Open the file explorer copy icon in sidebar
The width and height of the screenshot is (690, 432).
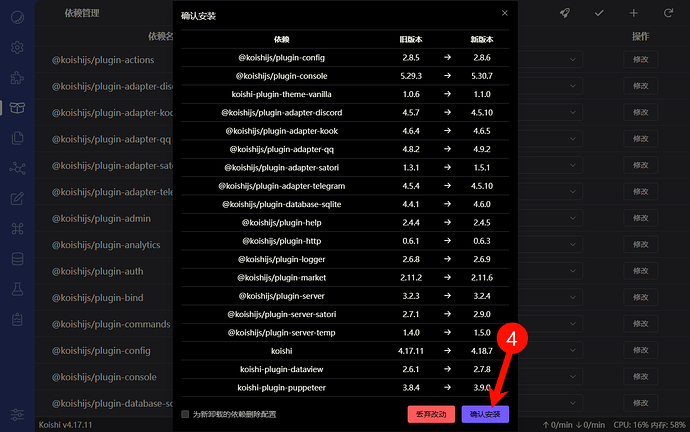17,138
